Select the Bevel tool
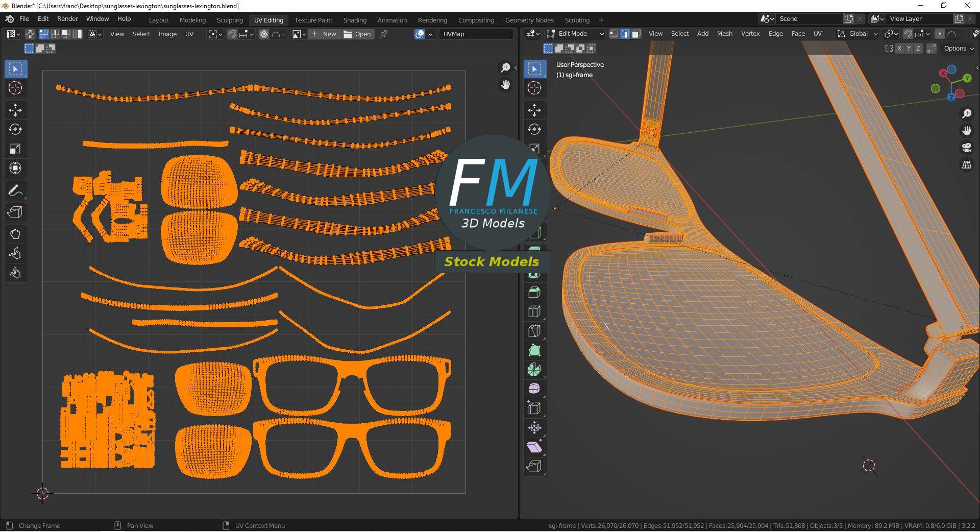Viewport: 980px width, 532px height. coord(534,293)
